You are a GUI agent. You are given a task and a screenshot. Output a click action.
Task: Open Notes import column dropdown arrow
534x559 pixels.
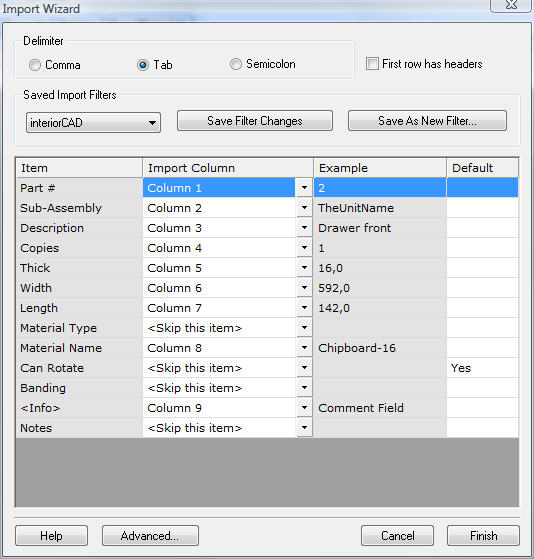point(304,427)
